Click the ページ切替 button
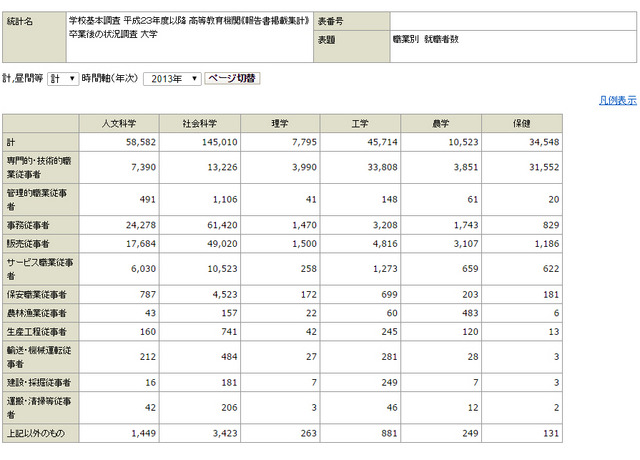This screenshot has height=460, width=640. tap(232, 78)
